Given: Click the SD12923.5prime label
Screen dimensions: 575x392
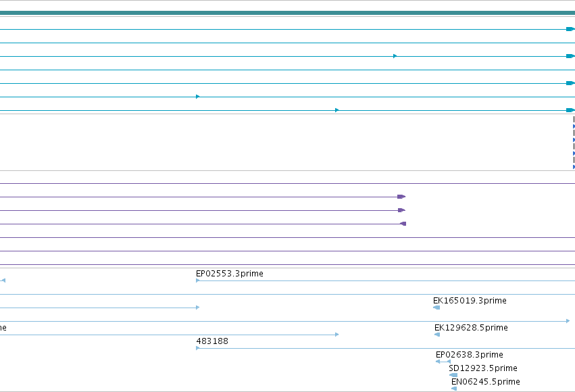Looking at the screenshot, I should [483, 368].
